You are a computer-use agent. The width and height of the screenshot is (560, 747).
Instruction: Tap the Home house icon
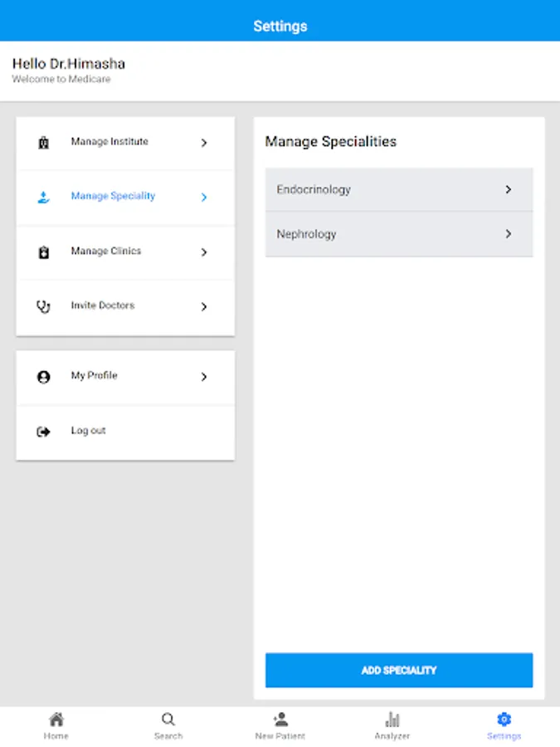[56, 720]
